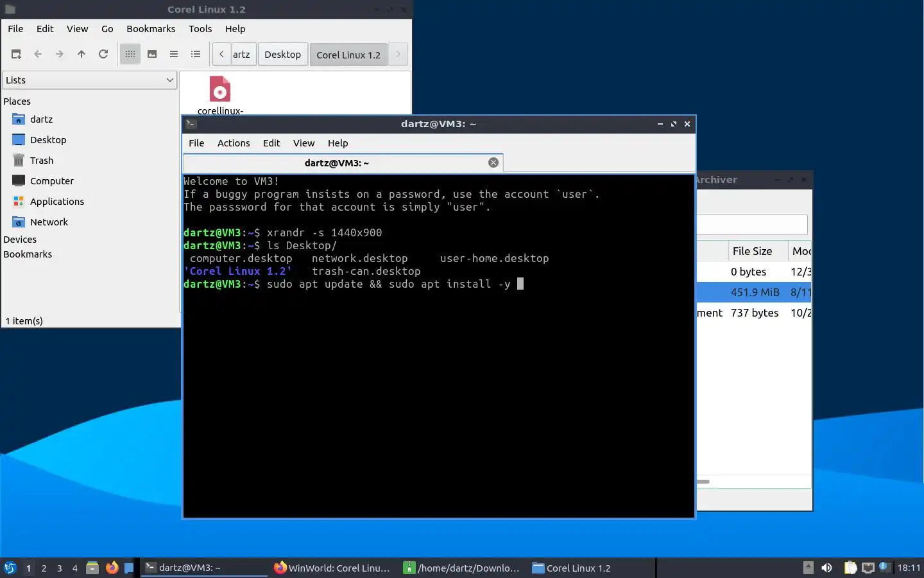Select the 737 bytes row in archiver
Screen dimensions: 924x578
click(754, 313)
